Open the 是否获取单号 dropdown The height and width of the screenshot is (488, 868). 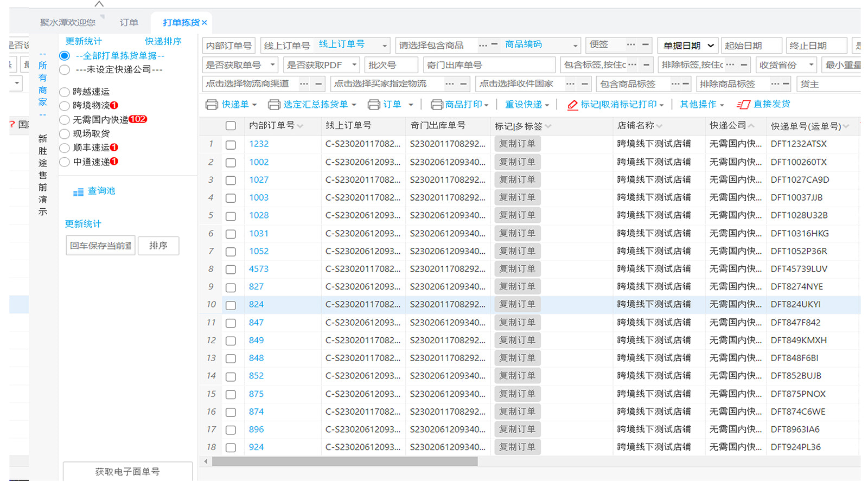240,65
